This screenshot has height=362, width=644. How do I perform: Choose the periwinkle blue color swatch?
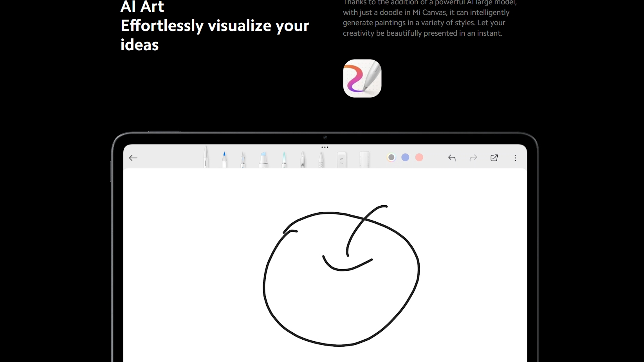click(x=405, y=157)
